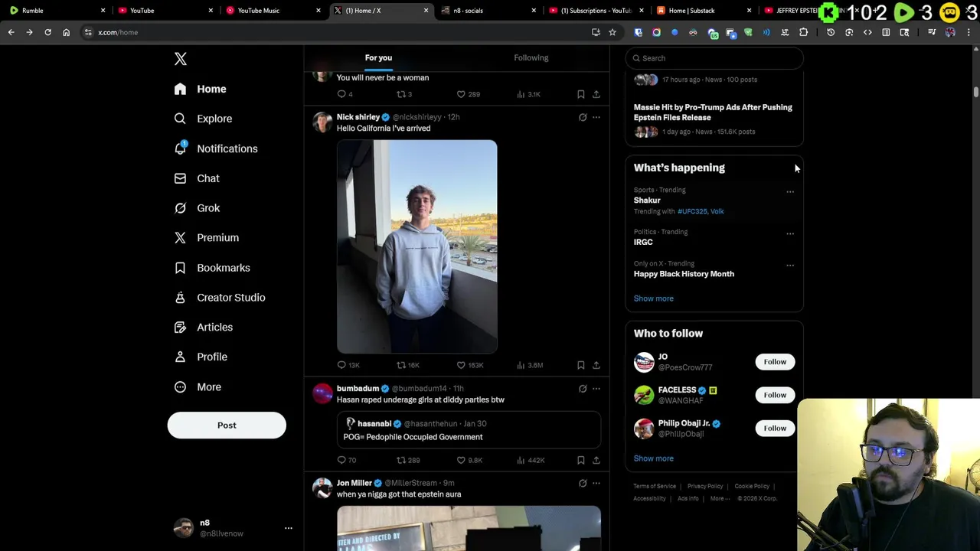Bookmark bumbadum's post
The image size is (980, 551).
click(581, 461)
